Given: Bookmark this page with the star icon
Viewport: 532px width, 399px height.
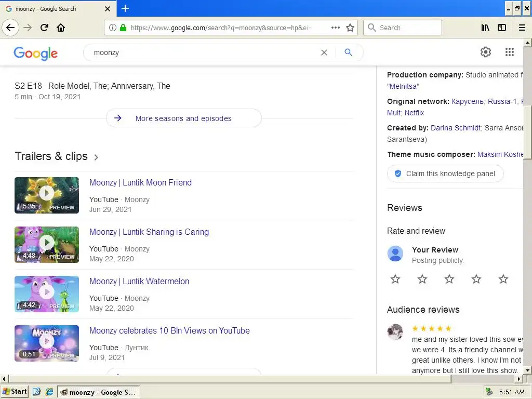Looking at the screenshot, I should coord(350,28).
